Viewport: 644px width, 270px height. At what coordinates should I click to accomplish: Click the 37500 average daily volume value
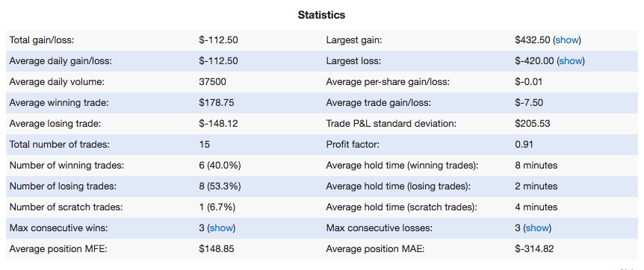pos(212,82)
